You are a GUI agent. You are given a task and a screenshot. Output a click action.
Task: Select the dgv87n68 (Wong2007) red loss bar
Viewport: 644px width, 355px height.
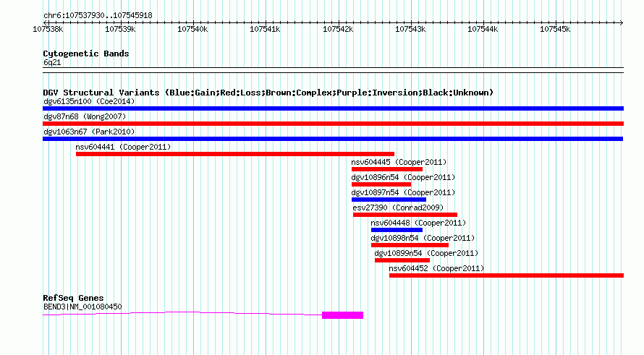tap(333, 124)
